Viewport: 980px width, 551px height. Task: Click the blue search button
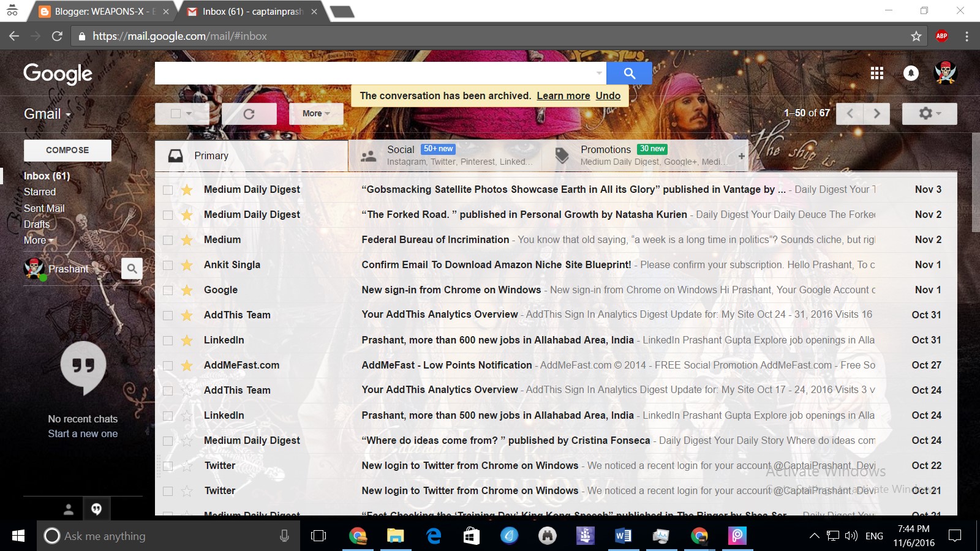pos(629,73)
